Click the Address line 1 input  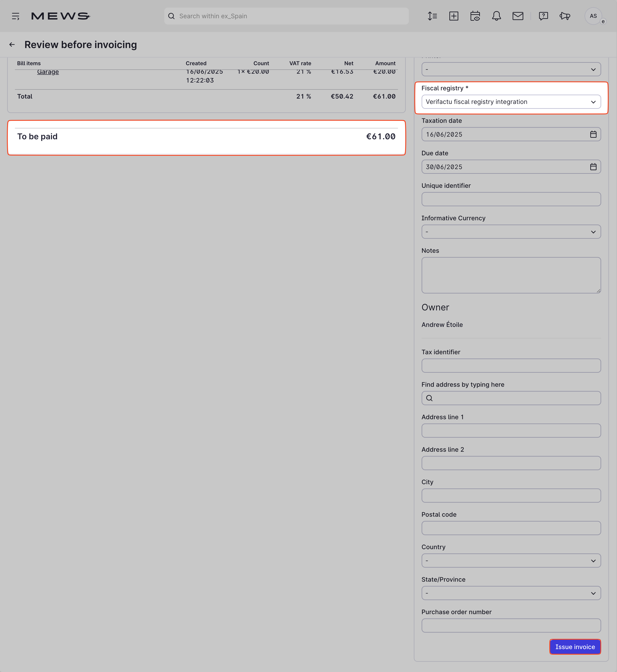[x=511, y=431]
